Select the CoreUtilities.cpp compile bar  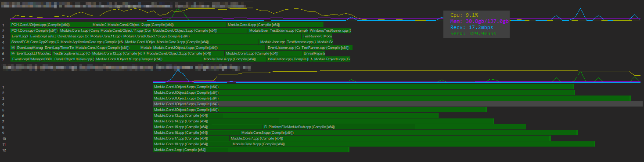pyautogui.click(x=72, y=36)
